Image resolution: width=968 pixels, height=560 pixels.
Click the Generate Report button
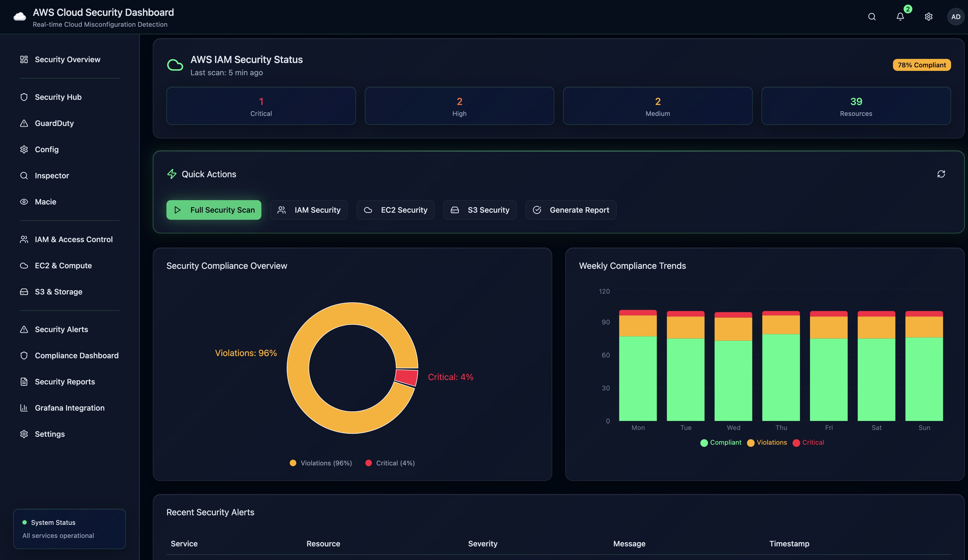(571, 210)
